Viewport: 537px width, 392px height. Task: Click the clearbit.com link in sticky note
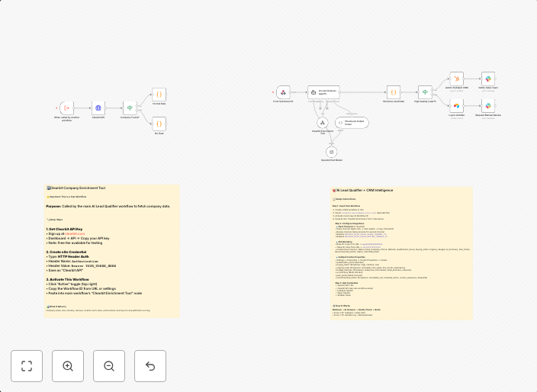point(75,233)
